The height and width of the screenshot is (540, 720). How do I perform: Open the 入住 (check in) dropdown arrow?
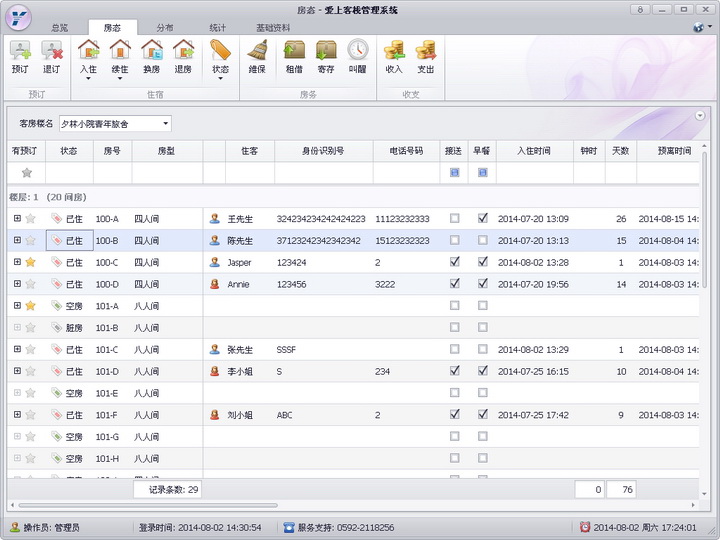tap(89, 78)
